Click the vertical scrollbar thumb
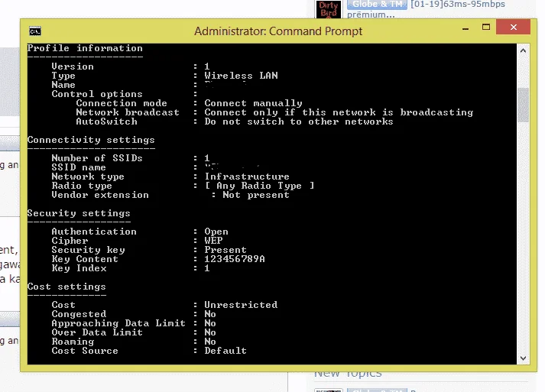This screenshot has height=392, width=545. 523,105
